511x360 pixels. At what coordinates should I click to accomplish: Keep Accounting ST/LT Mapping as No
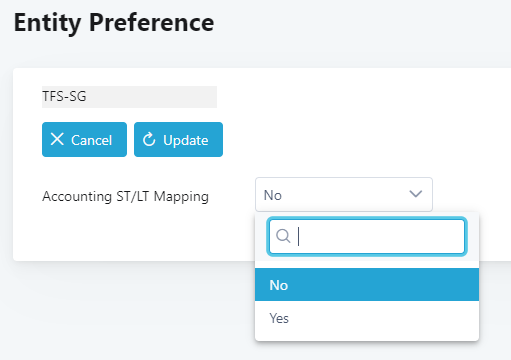(x=367, y=285)
